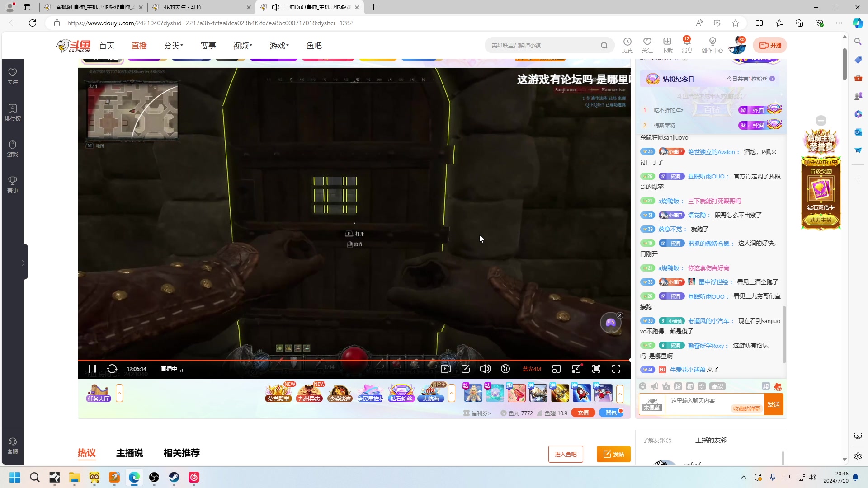868x488 pixels.
Task: Click the Douyu site search field
Action: pos(542,45)
